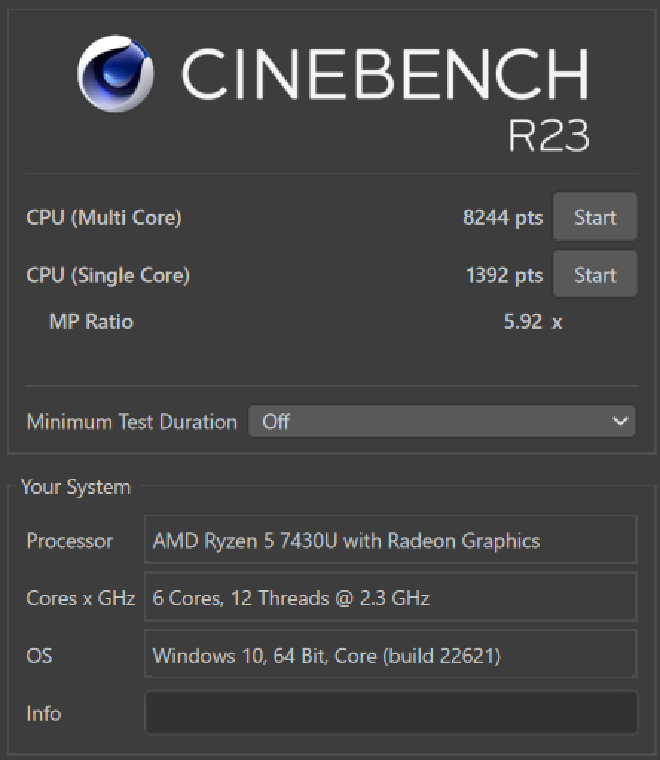Select the Processor field showing AMD Ryzen 5
This screenshot has height=760, width=660.
pos(391,541)
